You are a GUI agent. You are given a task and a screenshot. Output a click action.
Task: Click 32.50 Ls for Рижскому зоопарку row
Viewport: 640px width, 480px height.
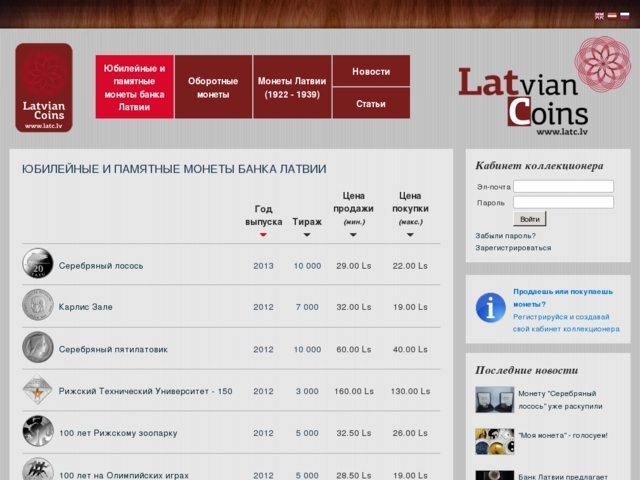point(353,433)
